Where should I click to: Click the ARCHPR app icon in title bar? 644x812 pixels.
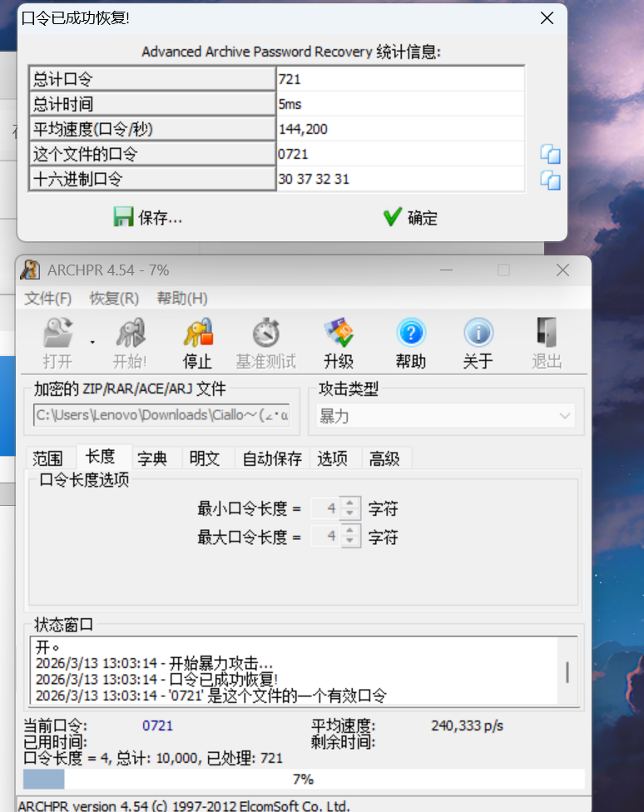(30, 270)
